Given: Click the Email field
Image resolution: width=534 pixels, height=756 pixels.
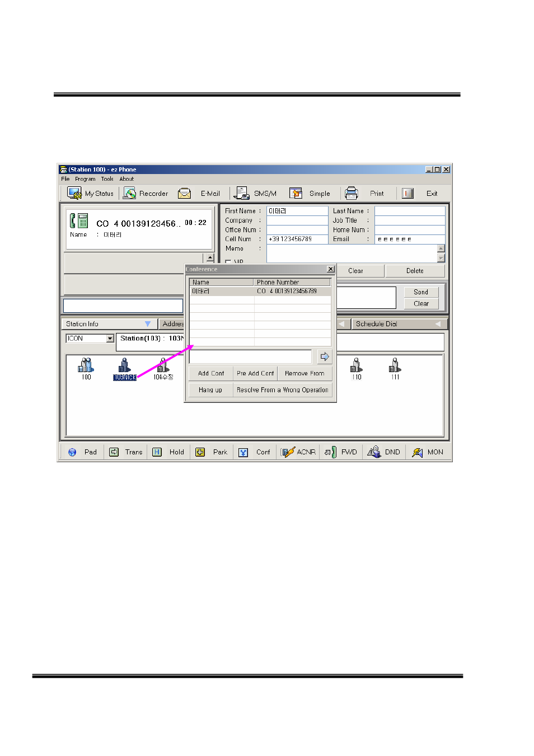Looking at the screenshot, I should click(410, 239).
